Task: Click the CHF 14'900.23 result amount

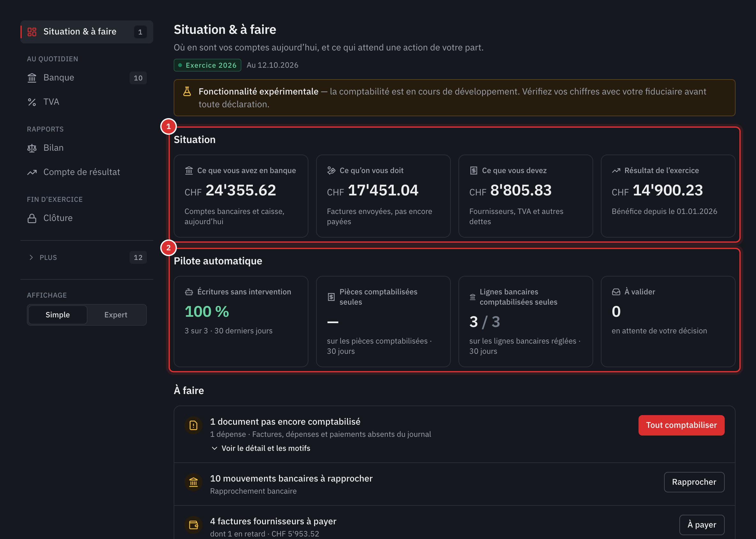Action: (657, 191)
